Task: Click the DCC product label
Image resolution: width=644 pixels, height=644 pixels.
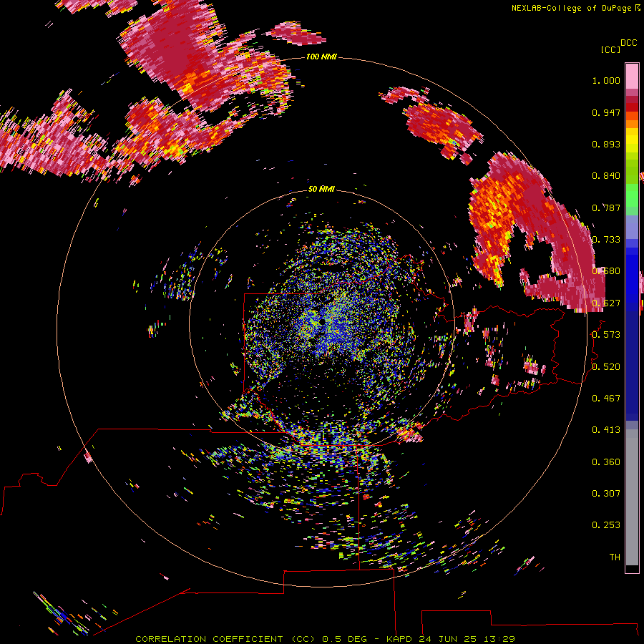Action: point(629,42)
